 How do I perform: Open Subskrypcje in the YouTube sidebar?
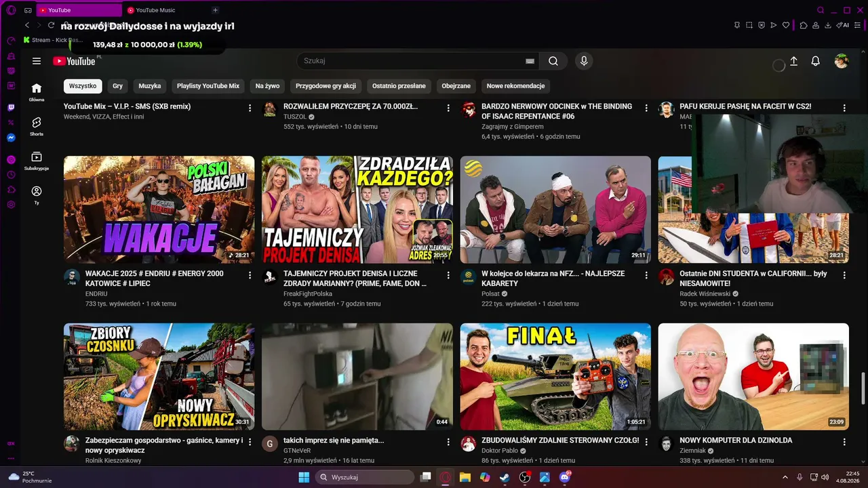(37, 161)
